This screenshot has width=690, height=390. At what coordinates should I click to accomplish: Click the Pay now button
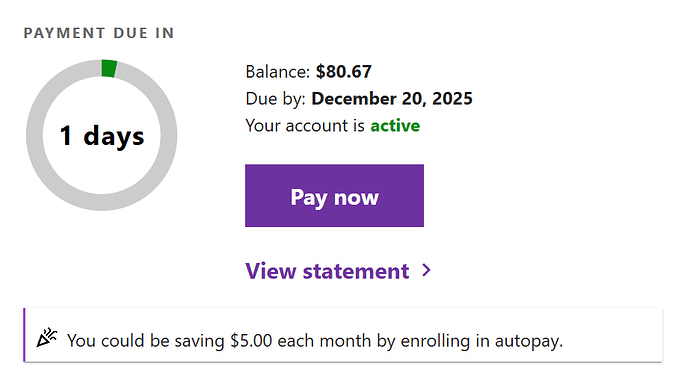click(334, 196)
